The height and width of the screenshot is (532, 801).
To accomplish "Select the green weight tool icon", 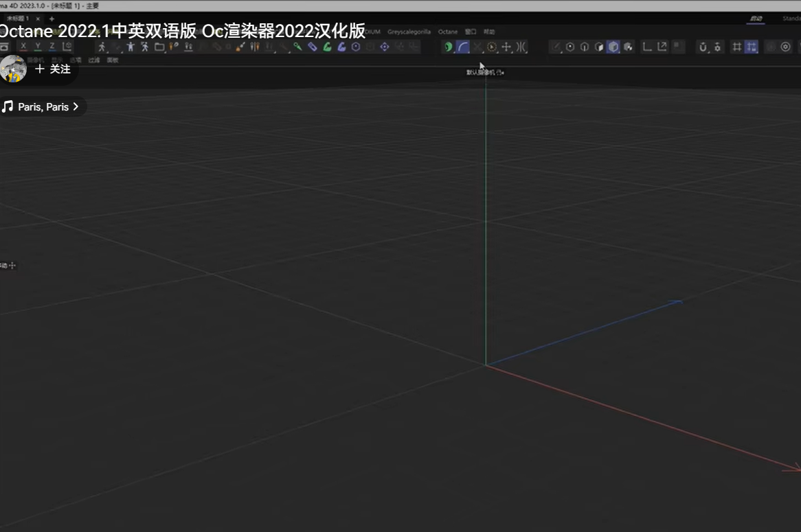I will point(298,47).
